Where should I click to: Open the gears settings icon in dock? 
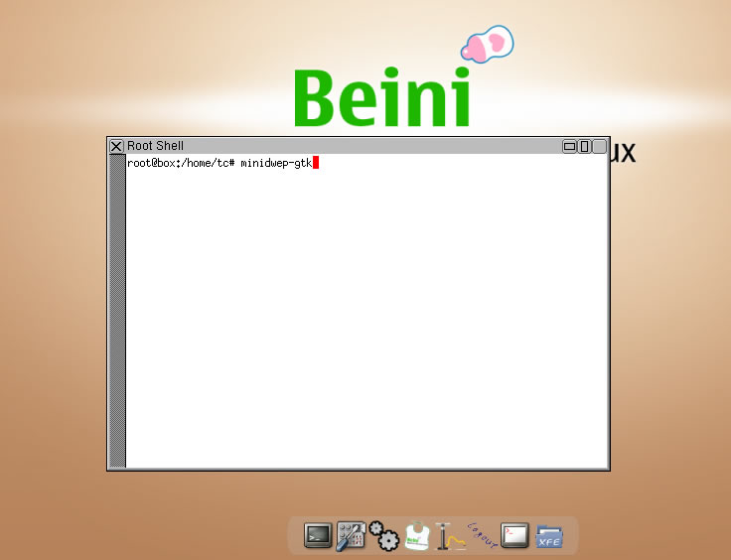coord(383,536)
